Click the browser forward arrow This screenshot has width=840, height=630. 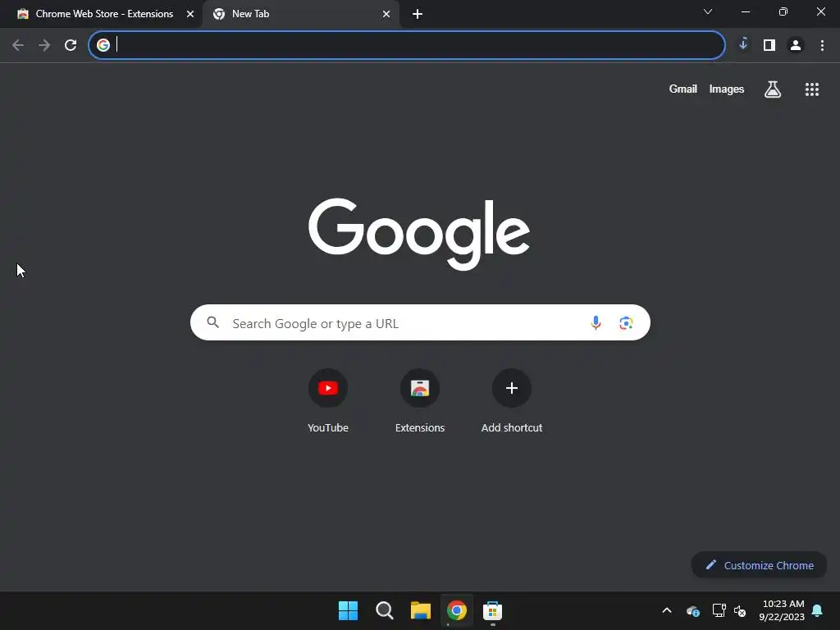44,45
